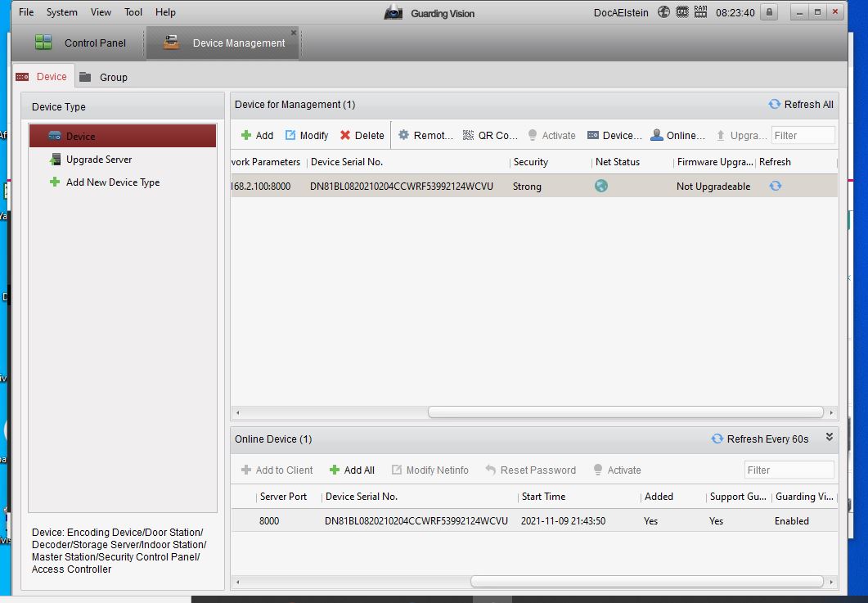868x603 pixels.
Task: Click the lock icon in title bar
Action: point(769,11)
